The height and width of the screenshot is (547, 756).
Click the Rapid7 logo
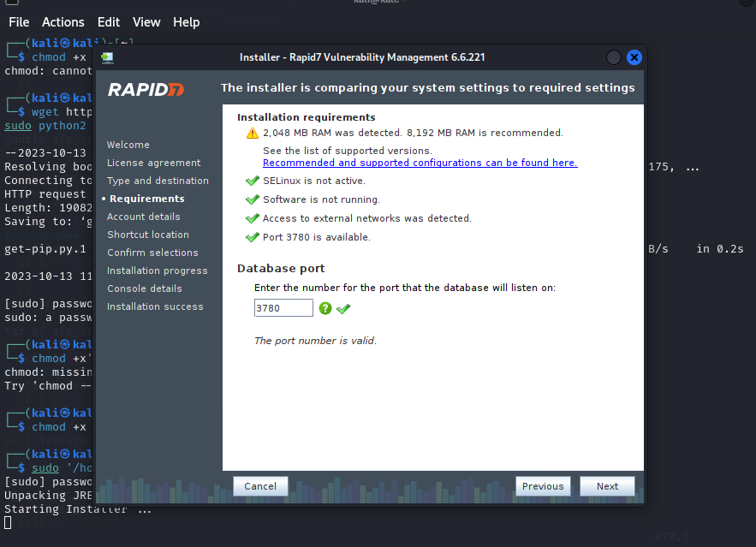pyautogui.click(x=146, y=89)
